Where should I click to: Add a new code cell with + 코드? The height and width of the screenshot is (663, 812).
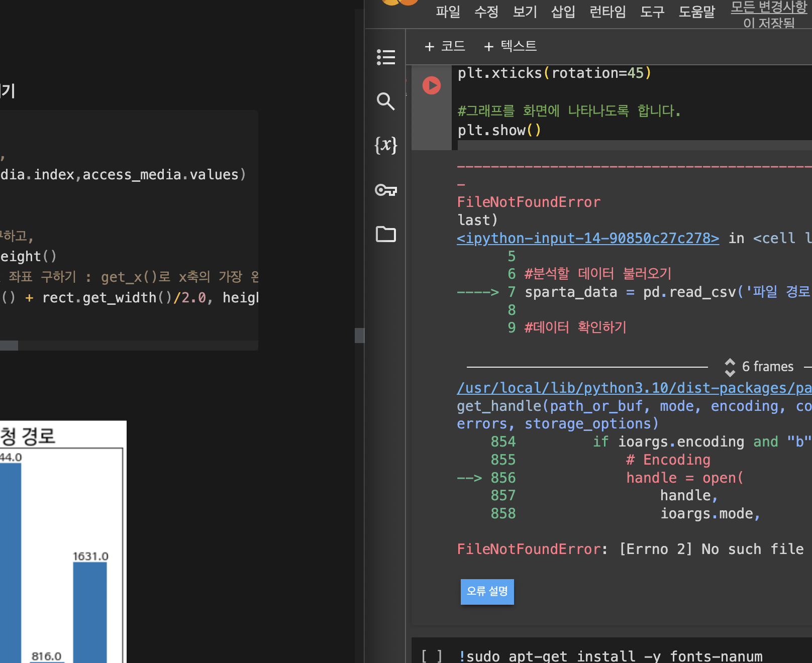point(445,46)
